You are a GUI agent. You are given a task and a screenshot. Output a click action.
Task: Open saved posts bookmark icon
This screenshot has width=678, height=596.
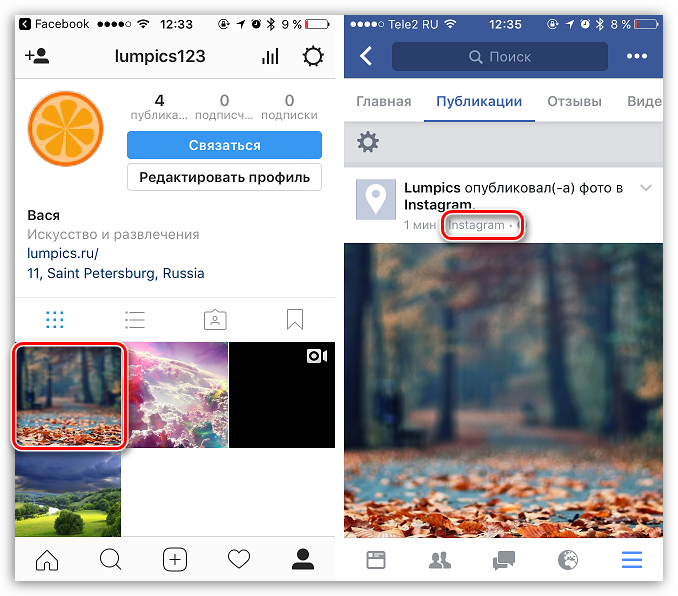pos(294,319)
